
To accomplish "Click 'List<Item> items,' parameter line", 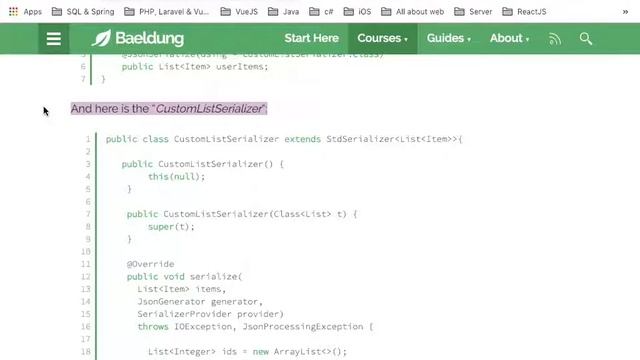I will click(x=182, y=289).
